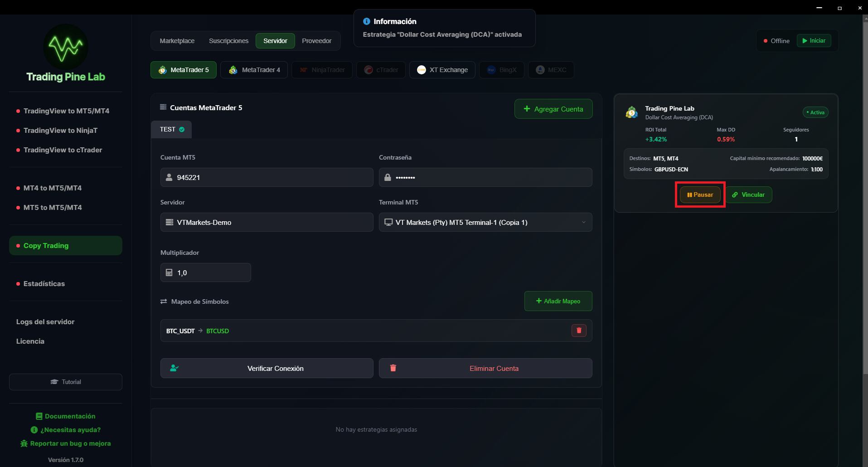
Task: Click the verified checkmark on TEST tab
Action: [182, 130]
